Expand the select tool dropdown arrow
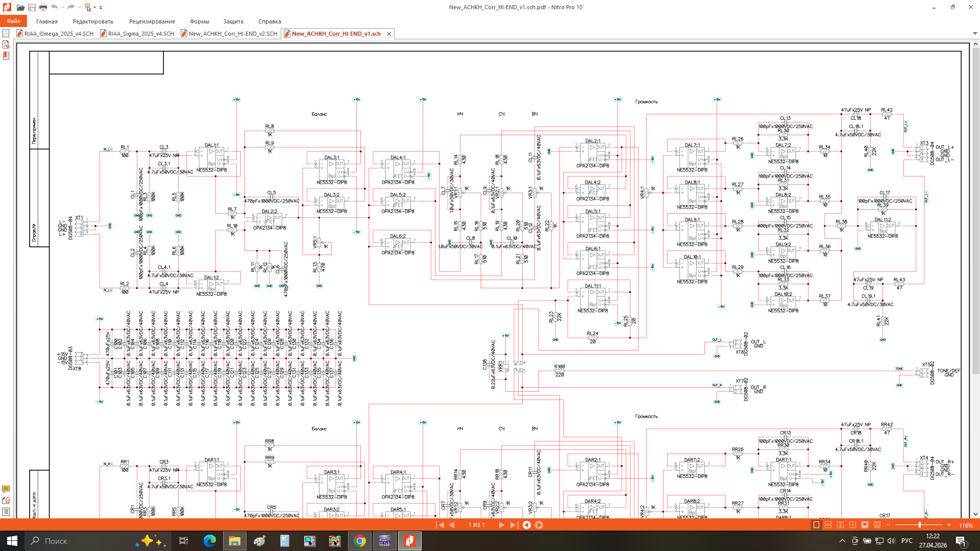Image resolution: width=980 pixels, height=551 pixels. 94,7
